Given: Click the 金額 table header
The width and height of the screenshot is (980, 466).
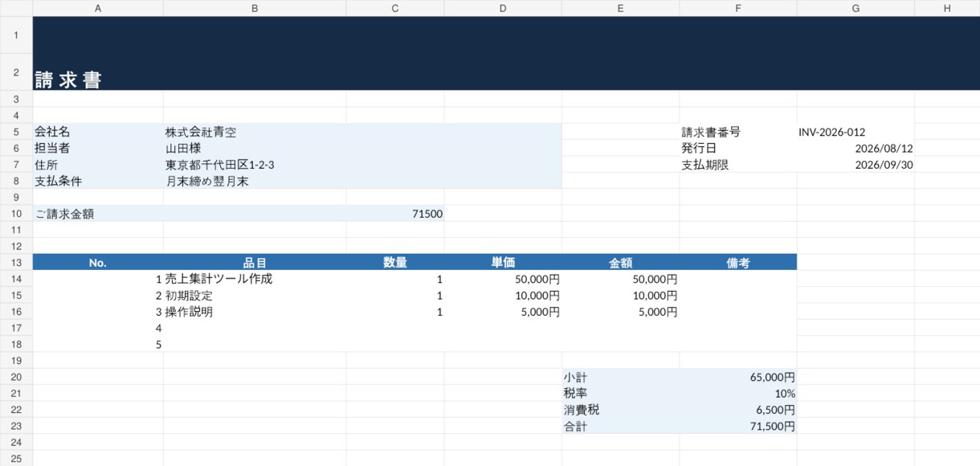Looking at the screenshot, I should [x=620, y=263].
